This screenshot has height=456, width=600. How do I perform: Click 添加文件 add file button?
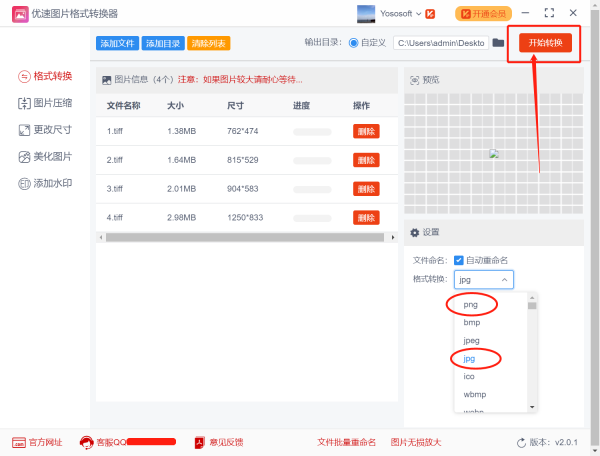click(117, 44)
